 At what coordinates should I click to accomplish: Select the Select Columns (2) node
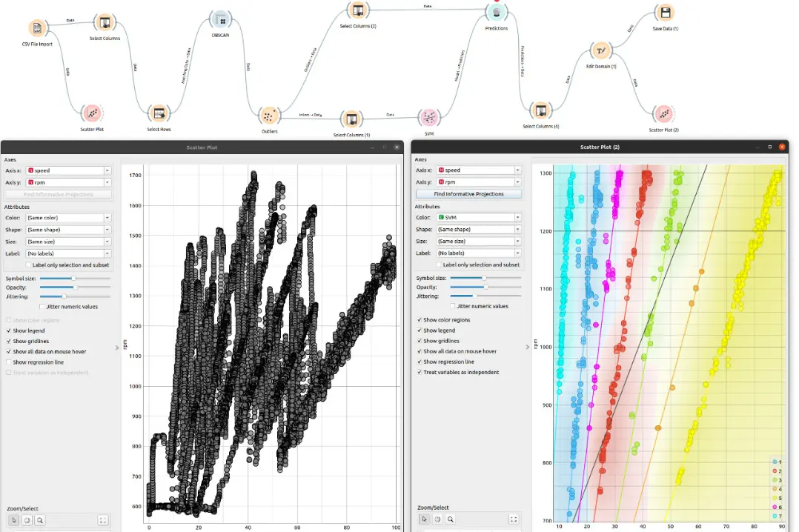click(358, 10)
